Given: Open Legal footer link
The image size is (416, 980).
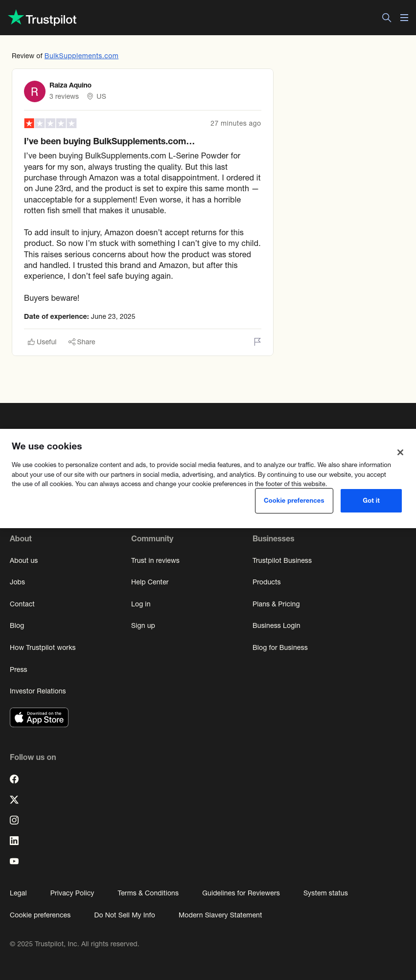Looking at the screenshot, I should coord(18,893).
